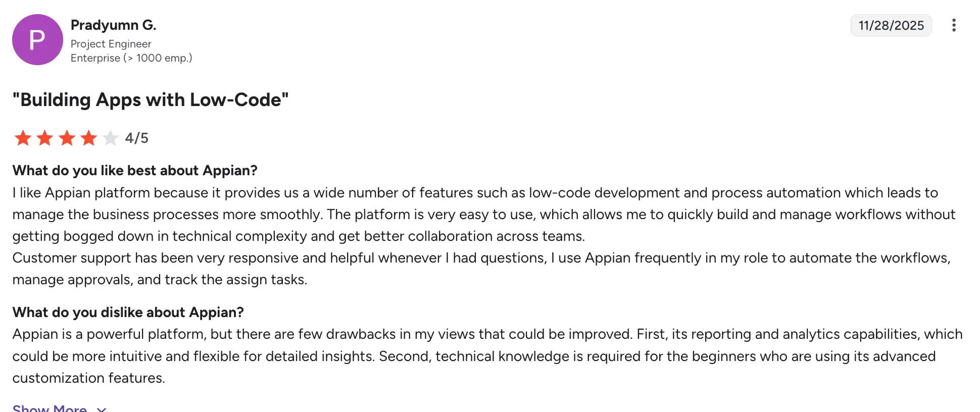This screenshot has height=412, width=980.
Task: Select the Enterprise (> 1000 emp.) label
Action: [x=131, y=58]
